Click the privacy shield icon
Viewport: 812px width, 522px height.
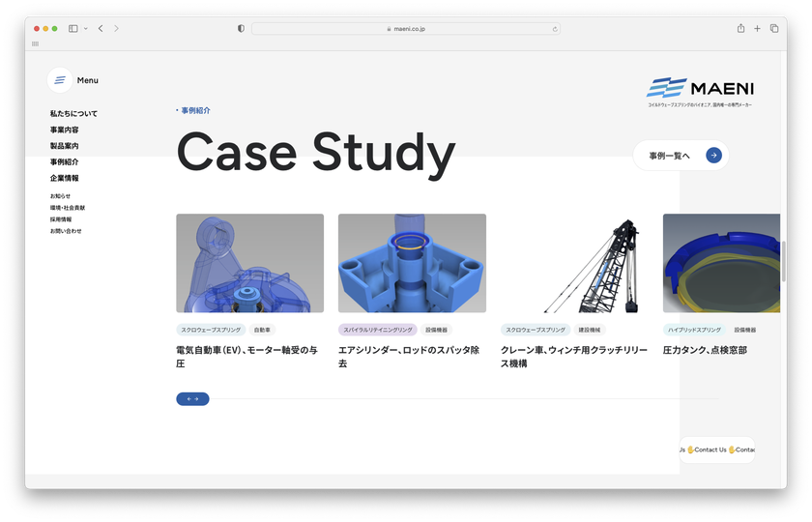241,29
